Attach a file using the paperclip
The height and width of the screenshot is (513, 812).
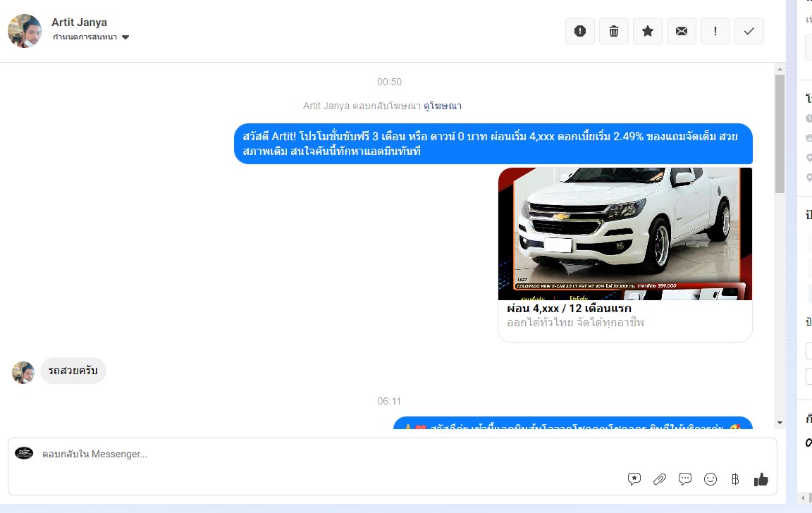660,479
